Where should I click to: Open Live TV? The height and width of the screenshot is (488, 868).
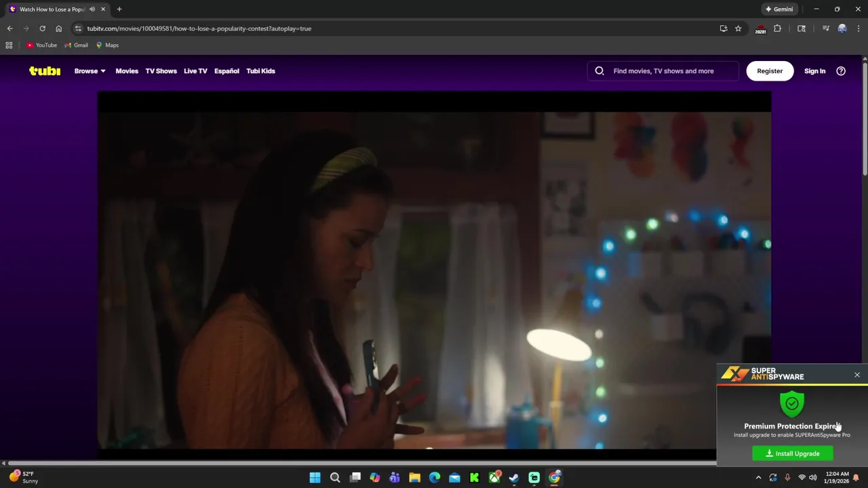tap(195, 71)
